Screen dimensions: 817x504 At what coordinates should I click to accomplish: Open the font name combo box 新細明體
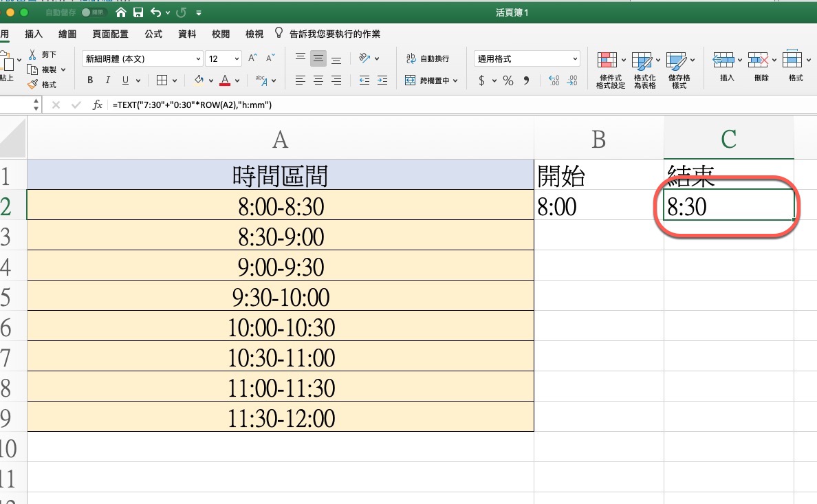(143, 59)
